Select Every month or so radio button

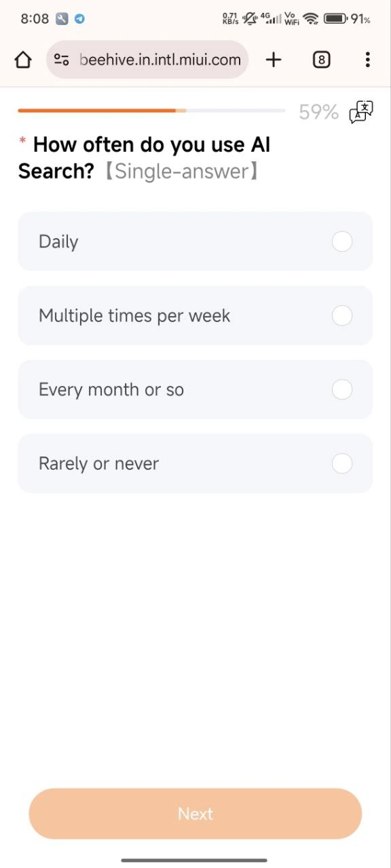click(x=342, y=389)
